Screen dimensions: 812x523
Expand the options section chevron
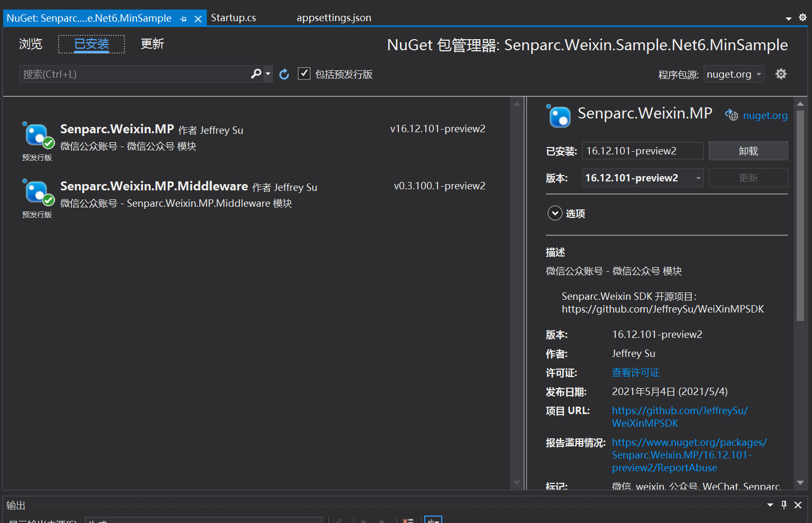pyautogui.click(x=554, y=213)
